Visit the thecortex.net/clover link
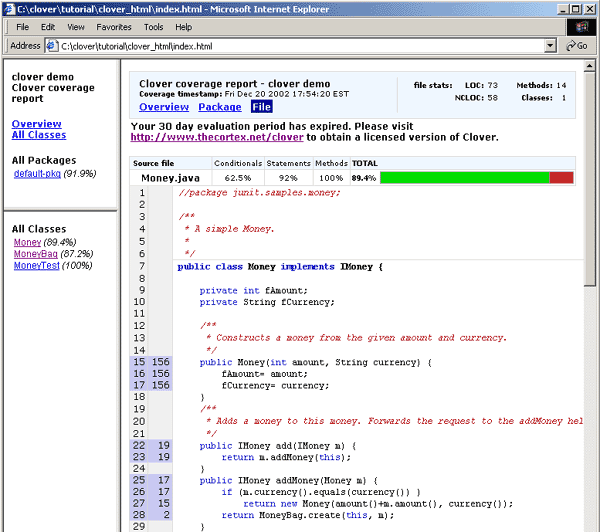Screen dimensions: 600x532 217,137
